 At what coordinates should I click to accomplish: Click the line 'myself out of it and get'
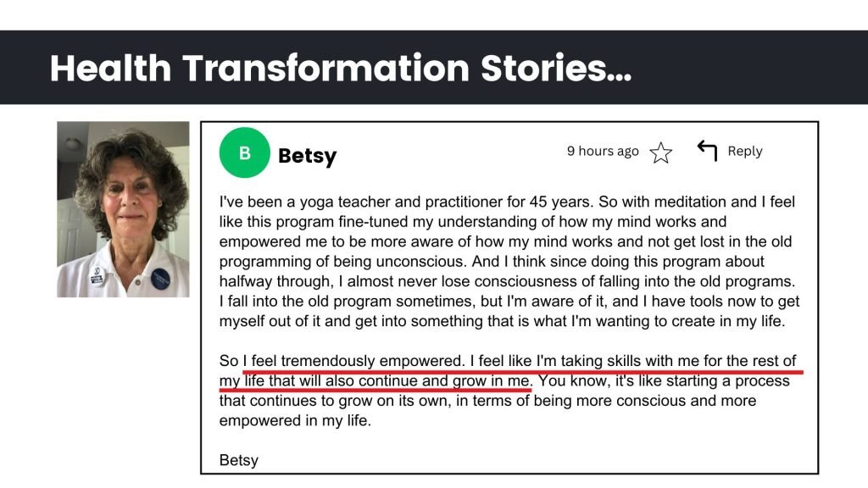(502, 321)
